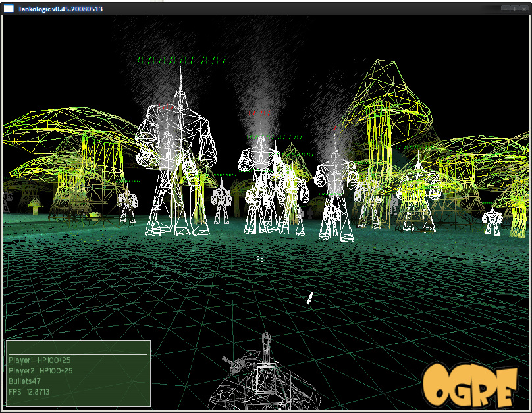
Task: Click the Tankologic window icon in title bar
Action: (9, 9)
